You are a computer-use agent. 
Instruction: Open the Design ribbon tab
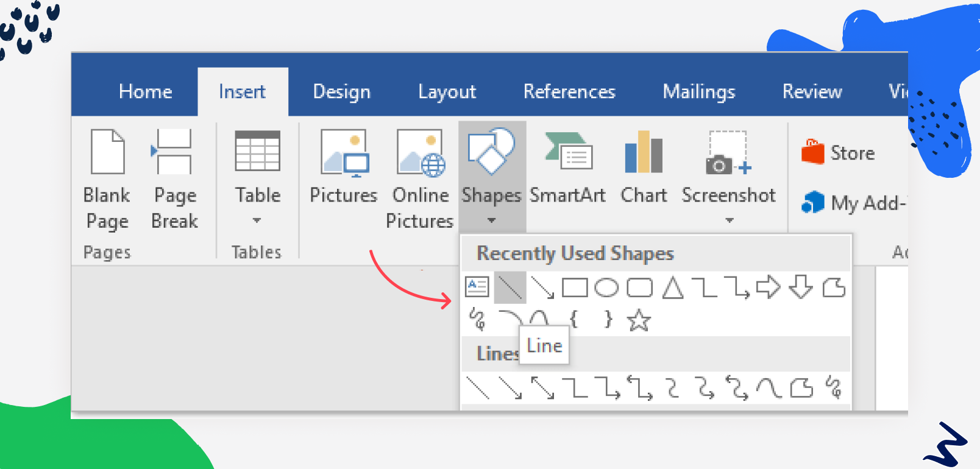341,91
